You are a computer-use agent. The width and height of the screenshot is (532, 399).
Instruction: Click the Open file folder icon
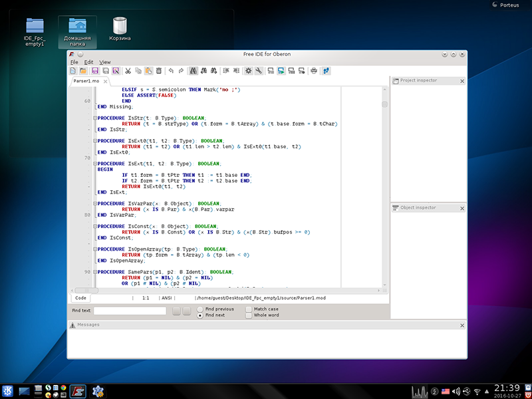click(83, 70)
